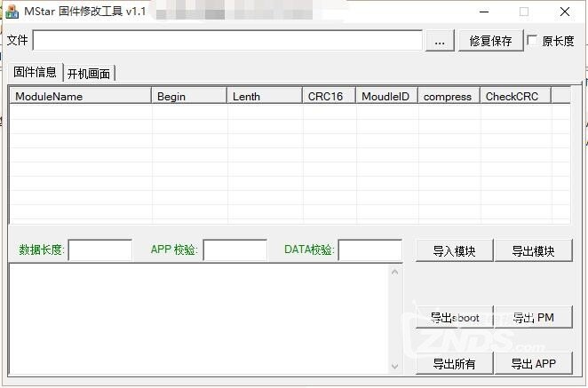Click the MoudleID column header

(x=386, y=96)
